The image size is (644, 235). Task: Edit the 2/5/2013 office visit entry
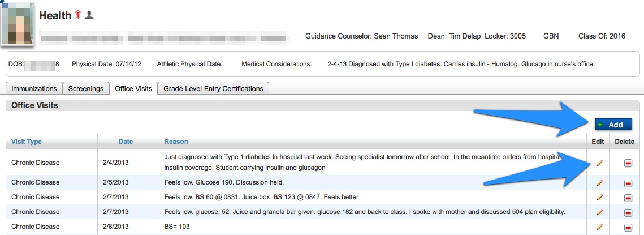(600, 182)
